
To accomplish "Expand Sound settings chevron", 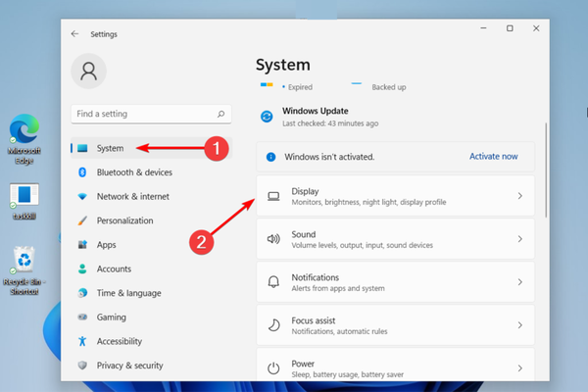I will coord(519,239).
